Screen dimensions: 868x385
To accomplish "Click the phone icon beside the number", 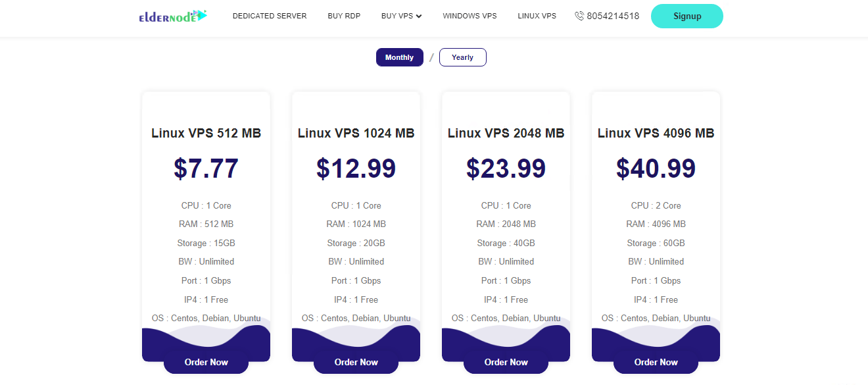I will 579,16.
